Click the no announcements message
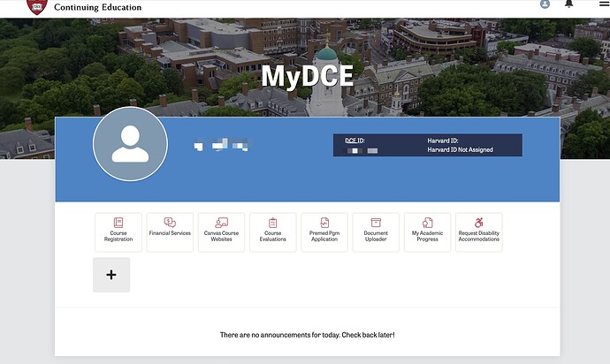 [307, 336]
